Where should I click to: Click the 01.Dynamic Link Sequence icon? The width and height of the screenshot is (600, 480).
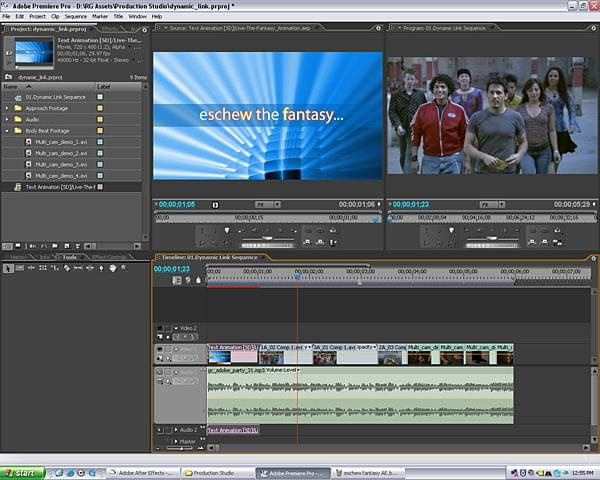coord(17,96)
